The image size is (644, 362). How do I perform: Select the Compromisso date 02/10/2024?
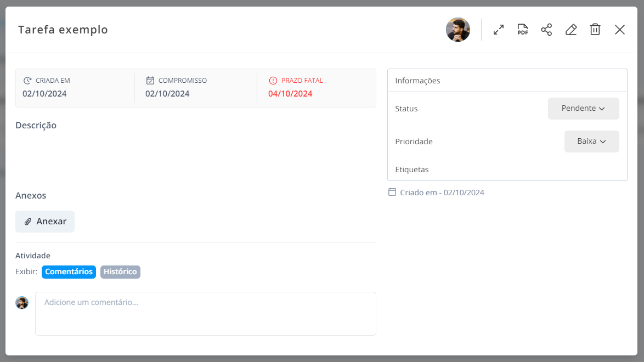pos(167,94)
